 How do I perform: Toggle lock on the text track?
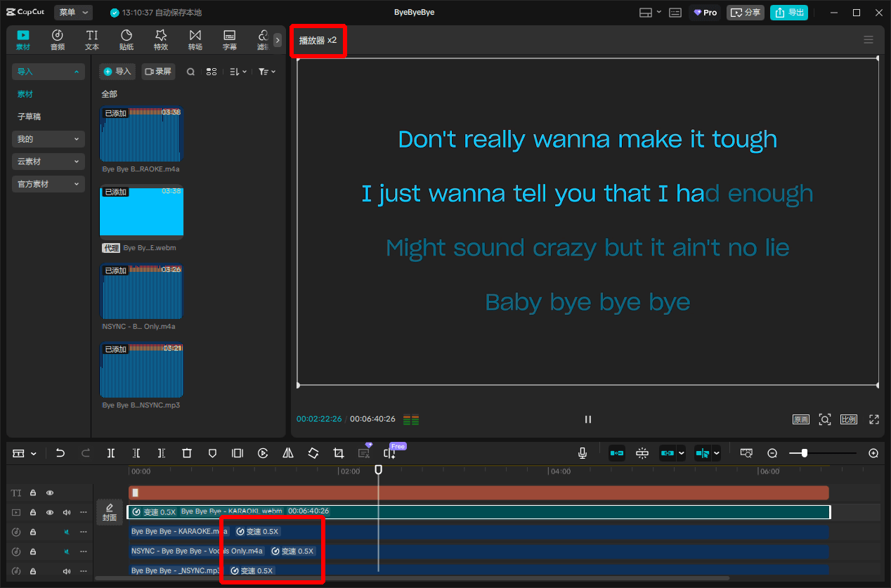pos(33,493)
